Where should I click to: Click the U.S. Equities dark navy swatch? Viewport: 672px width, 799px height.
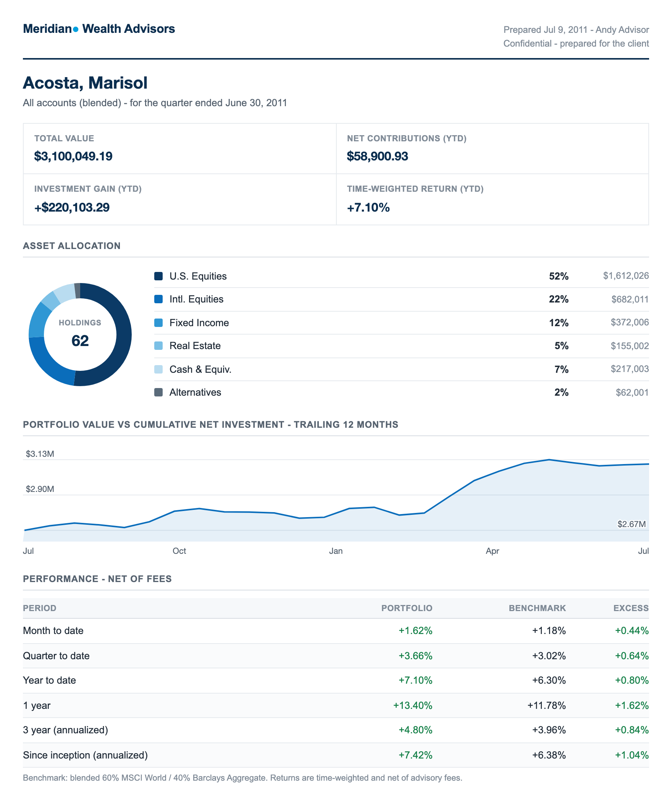coord(158,276)
